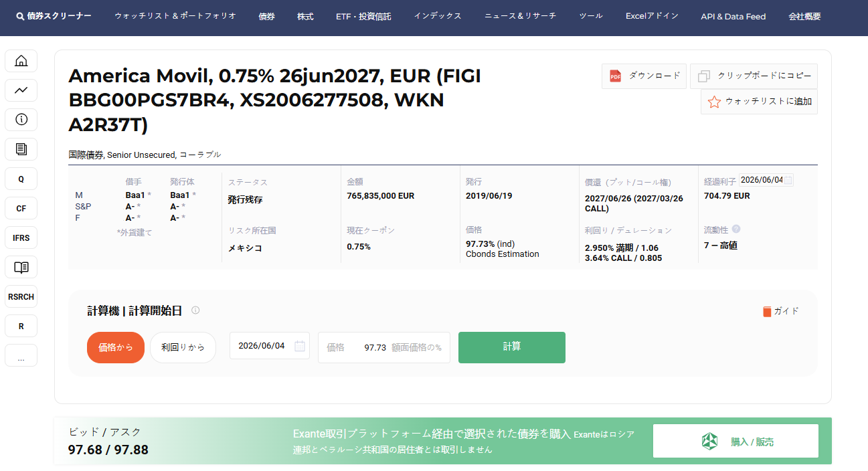868x471 pixels.
Task: Click the 2019/06/19 issue date
Action: coord(489,196)
